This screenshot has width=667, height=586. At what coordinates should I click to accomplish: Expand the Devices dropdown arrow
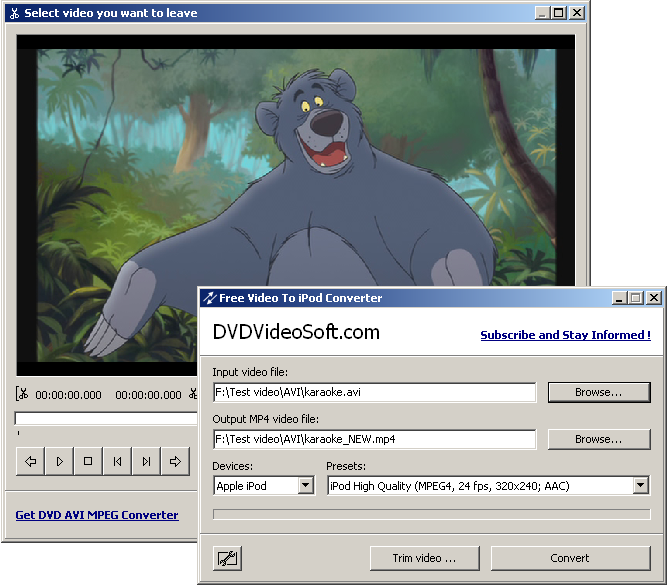pos(305,485)
